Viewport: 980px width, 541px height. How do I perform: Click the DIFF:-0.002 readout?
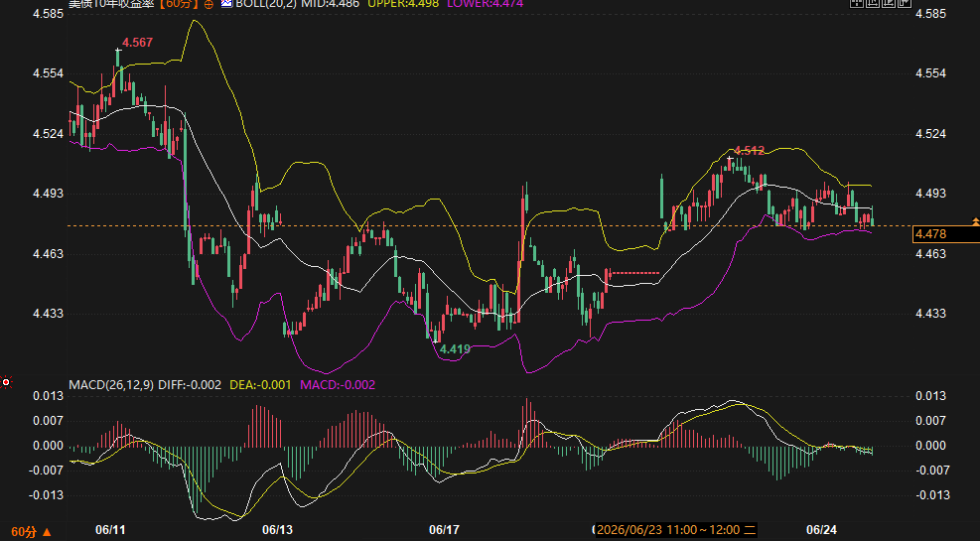[190, 385]
